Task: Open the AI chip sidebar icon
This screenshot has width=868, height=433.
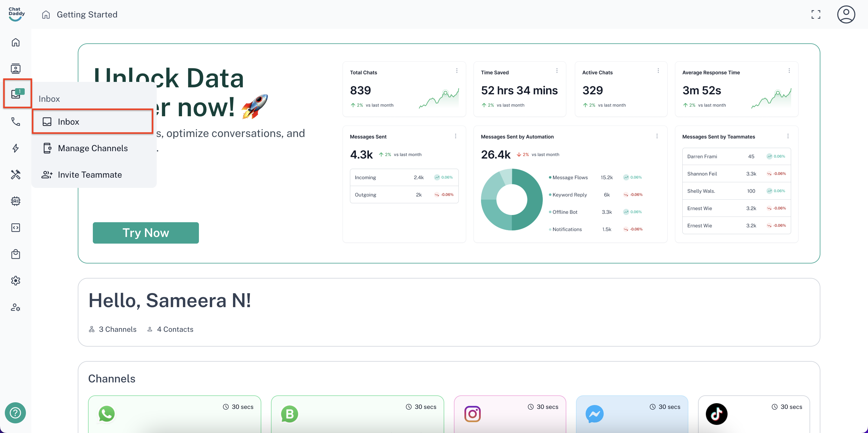Action: click(x=15, y=201)
